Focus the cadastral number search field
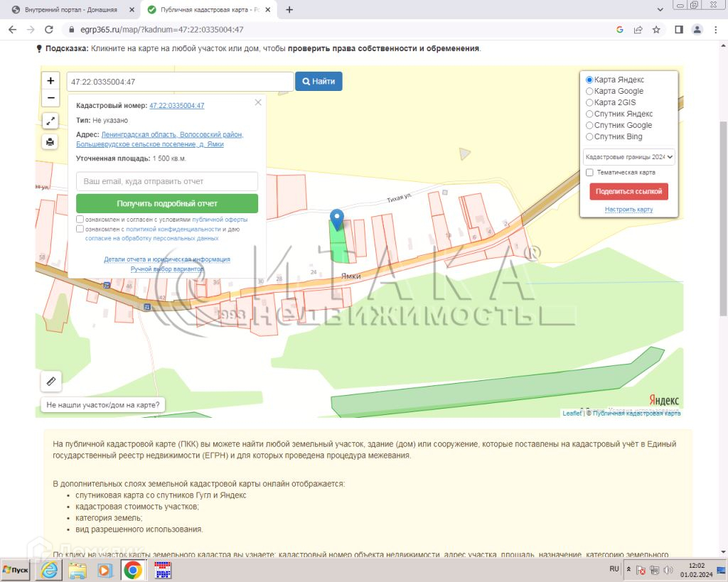Image resolution: width=728 pixels, height=582 pixels. (180, 82)
